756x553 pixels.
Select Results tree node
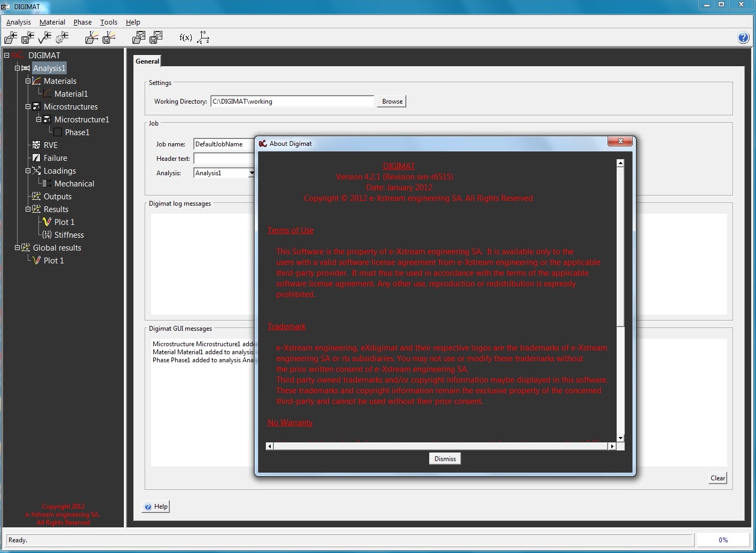[56, 209]
